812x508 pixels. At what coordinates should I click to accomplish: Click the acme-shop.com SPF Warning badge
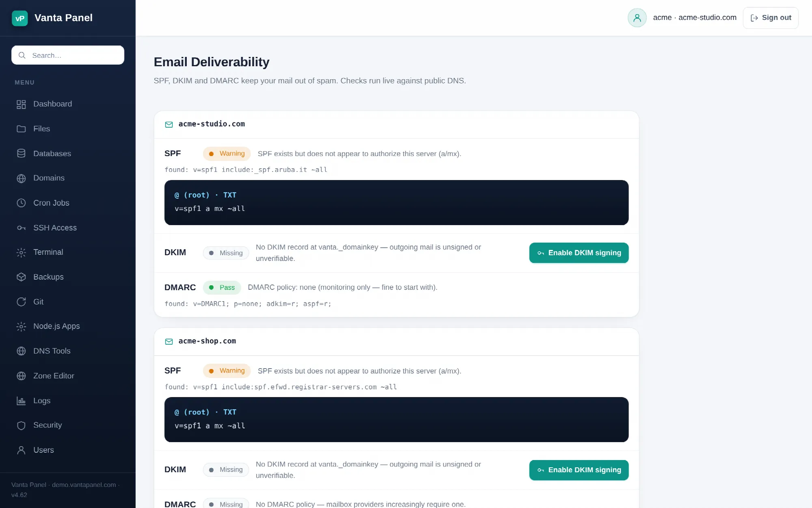[x=227, y=371]
